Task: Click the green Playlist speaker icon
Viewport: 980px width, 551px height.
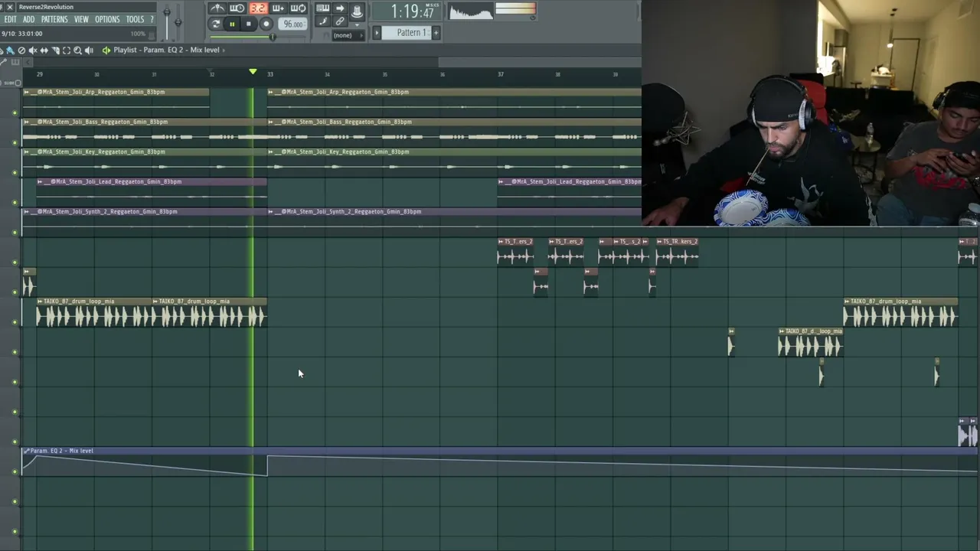Action: [x=106, y=51]
